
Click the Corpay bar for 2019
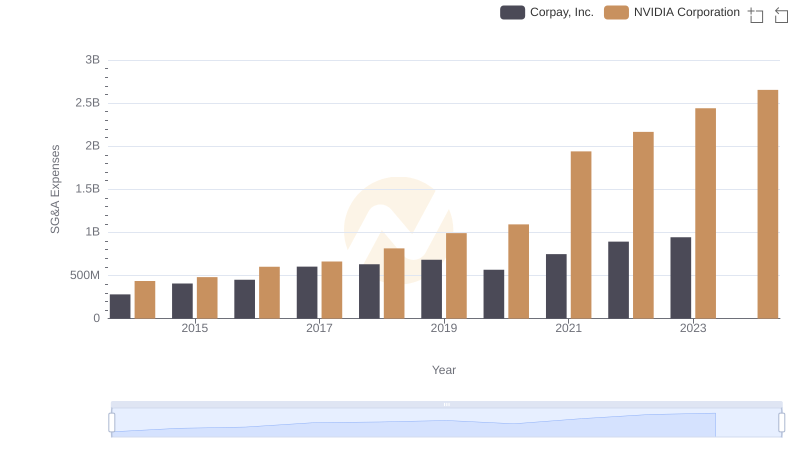tap(432, 289)
